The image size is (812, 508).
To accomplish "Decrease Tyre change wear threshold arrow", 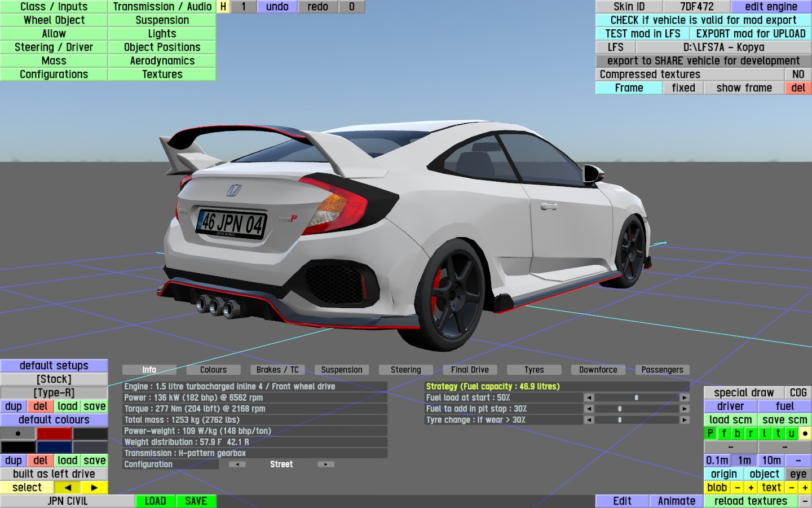I will pyautogui.click(x=589, y=420).
